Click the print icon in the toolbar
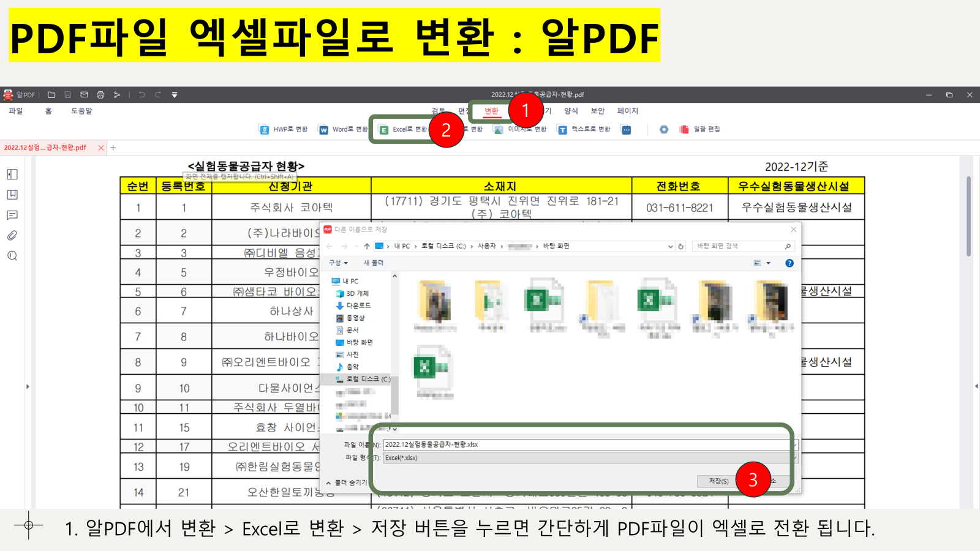The height and width of the screenshot is (551, 980). [100, 95]
